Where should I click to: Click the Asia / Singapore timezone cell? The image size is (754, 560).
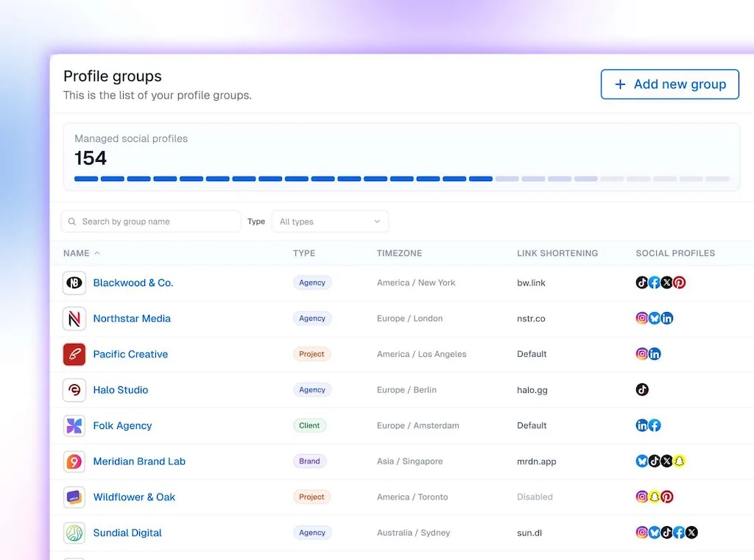pyautogui.click(x=409, y=461)
